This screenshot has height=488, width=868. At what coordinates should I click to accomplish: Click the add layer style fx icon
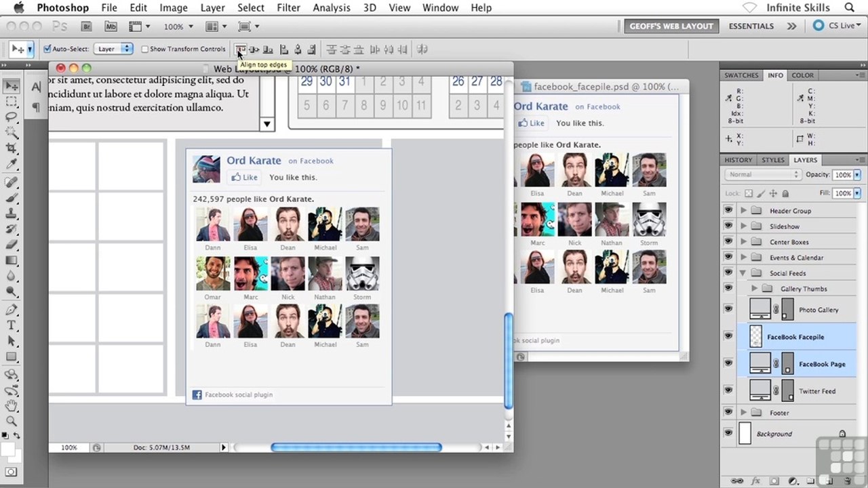click(x=756, y=481)
